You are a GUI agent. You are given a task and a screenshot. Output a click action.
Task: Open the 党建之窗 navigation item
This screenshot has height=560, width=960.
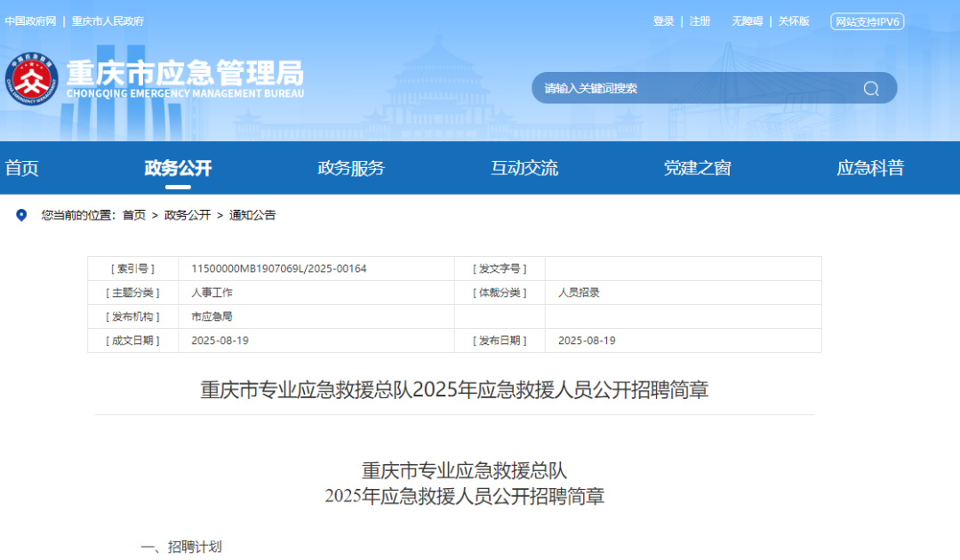point(697,168)
